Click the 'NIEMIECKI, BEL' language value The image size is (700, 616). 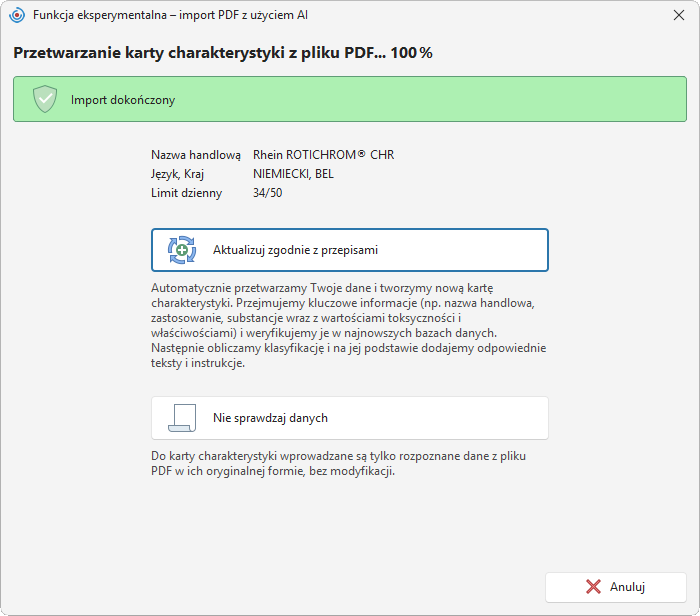pyautogui.click(x=293, y=174)
